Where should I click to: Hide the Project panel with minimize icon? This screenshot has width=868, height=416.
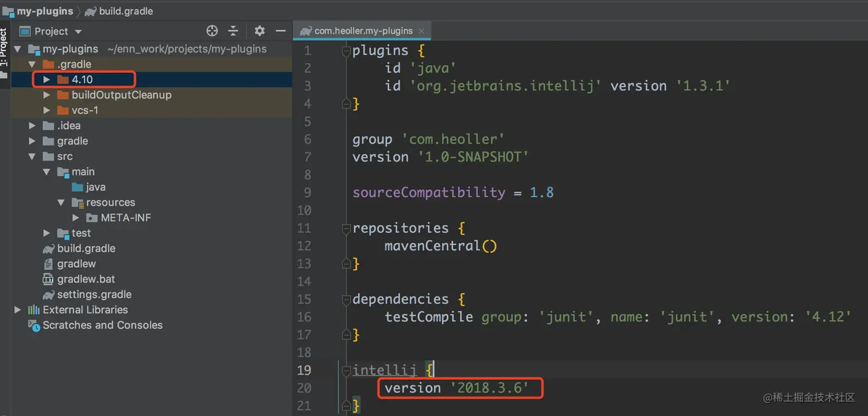coord(281,31)
